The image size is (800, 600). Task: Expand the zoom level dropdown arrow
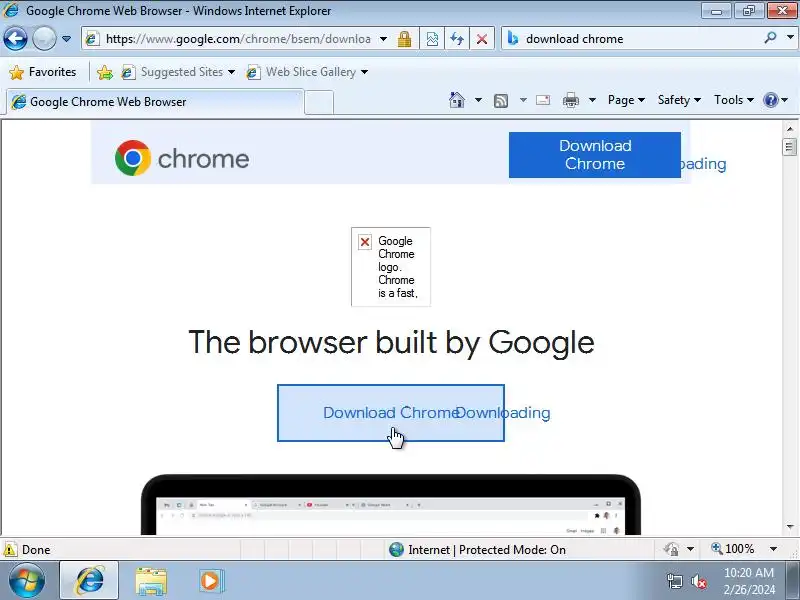click(x=773, y=549)
